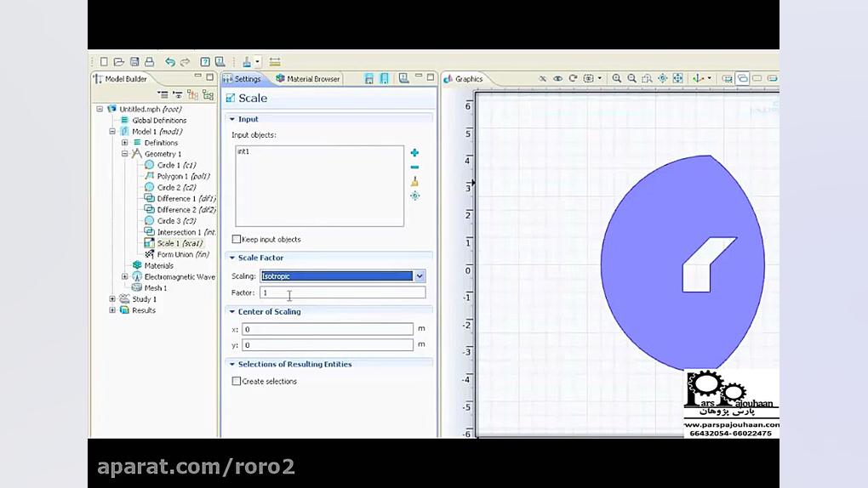This screenshot has height=488, width=868.
Task: Expand the Results tree node
Action: coord(112,310)
